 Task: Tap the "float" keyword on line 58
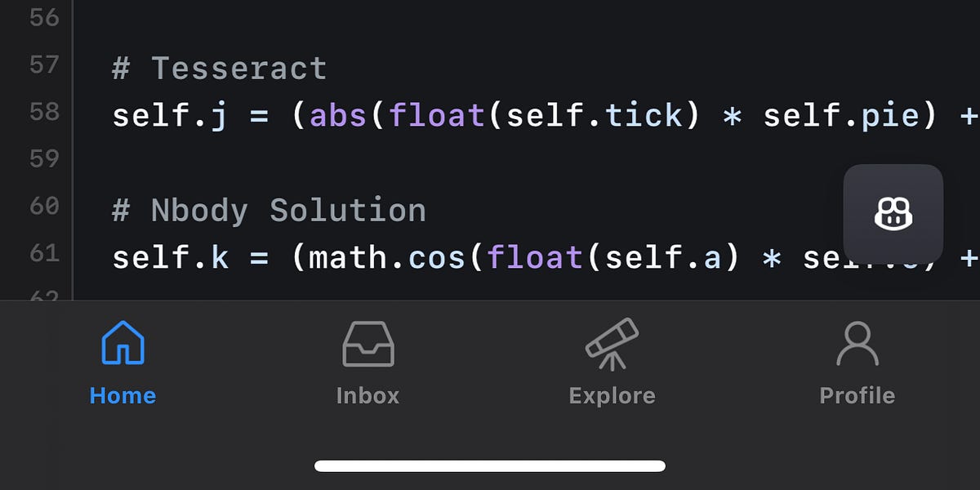[436, 114]
